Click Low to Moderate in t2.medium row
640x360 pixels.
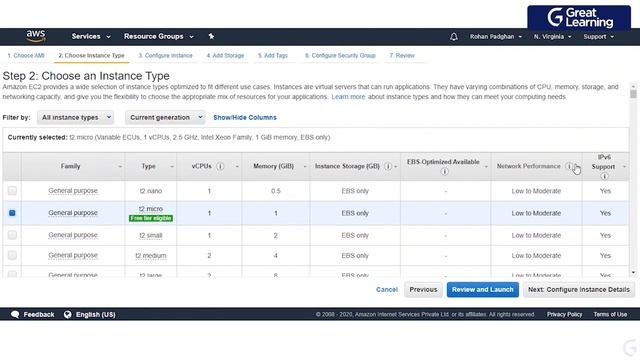pos(536,256)
